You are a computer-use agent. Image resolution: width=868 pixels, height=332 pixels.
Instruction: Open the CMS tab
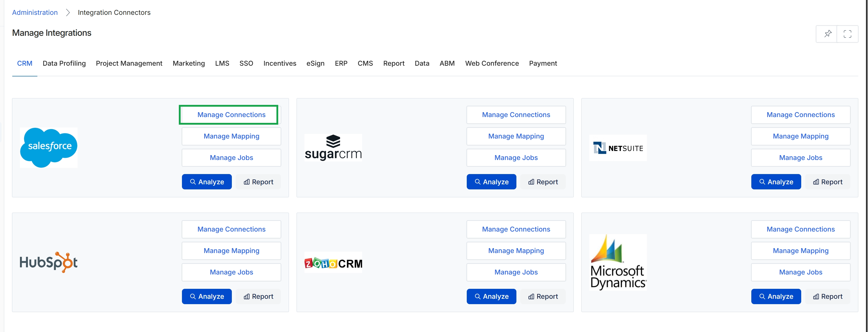(x=365, y=63)
